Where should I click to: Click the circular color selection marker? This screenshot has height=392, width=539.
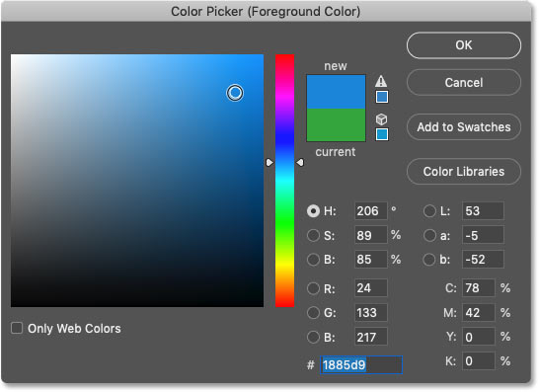[x=235, y=93]
